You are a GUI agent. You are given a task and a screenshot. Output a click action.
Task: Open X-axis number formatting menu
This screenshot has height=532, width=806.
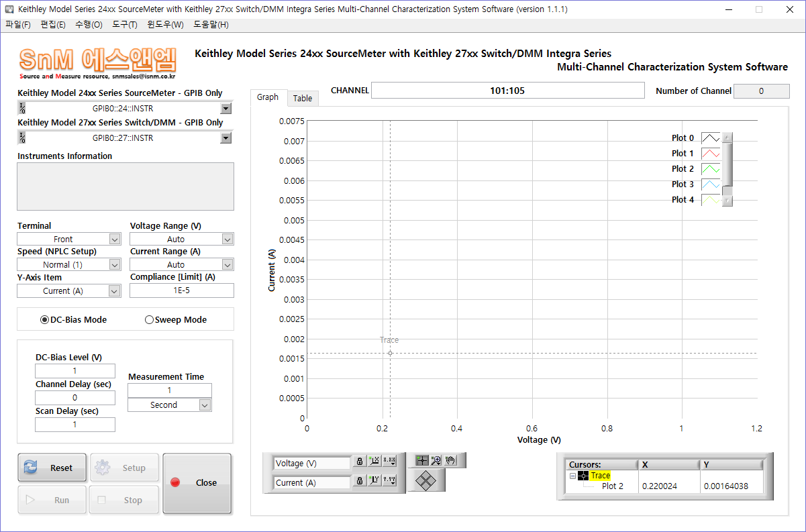[x=389, y=462]
